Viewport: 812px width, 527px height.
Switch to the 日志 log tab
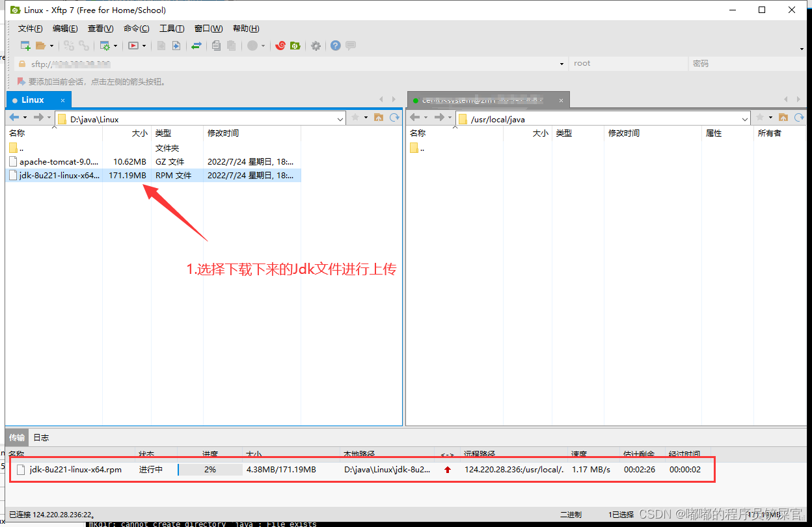coord(41,437)
